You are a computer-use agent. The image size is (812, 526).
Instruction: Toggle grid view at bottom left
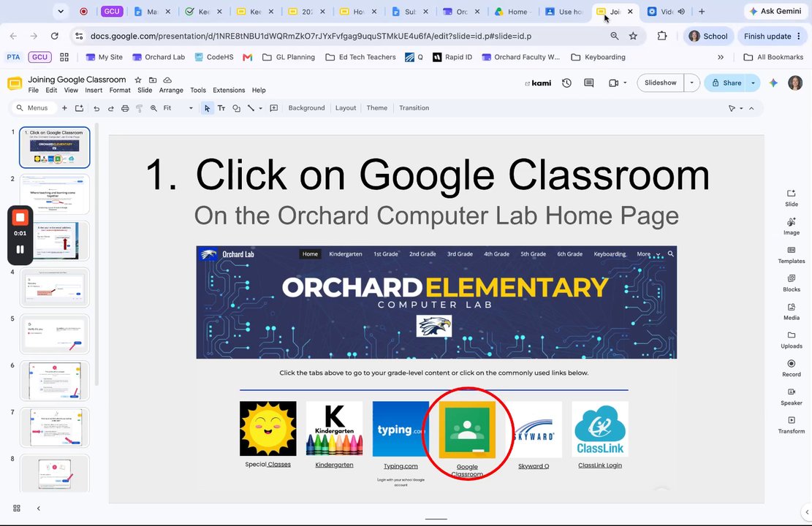tap(17, 508)
